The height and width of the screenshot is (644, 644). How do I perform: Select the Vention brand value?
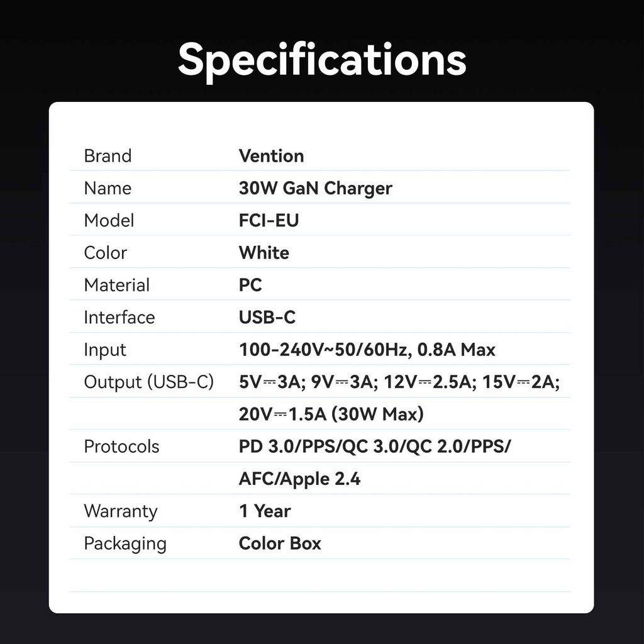tap(271, 156)
